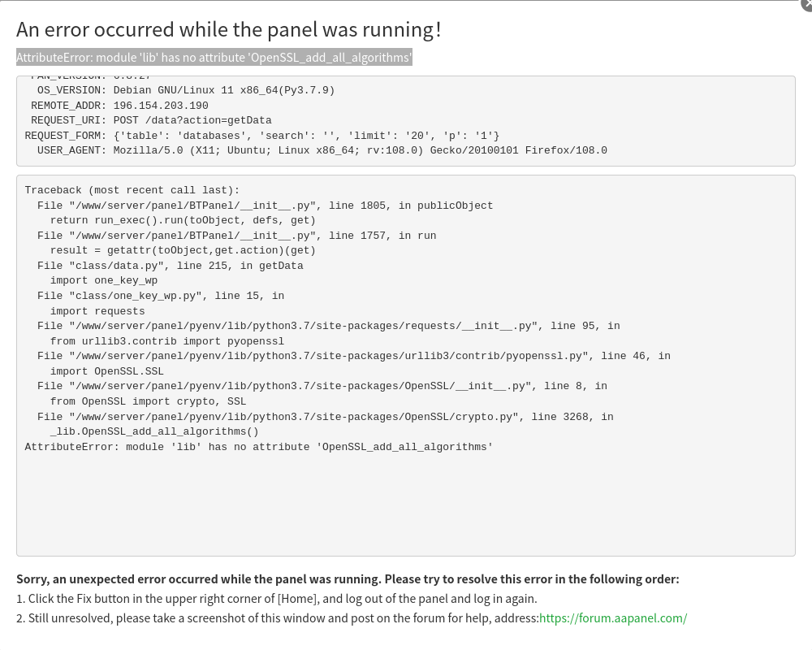
Task: Click the final AttributeError line in the traceback
Action: tap(258, 448)
